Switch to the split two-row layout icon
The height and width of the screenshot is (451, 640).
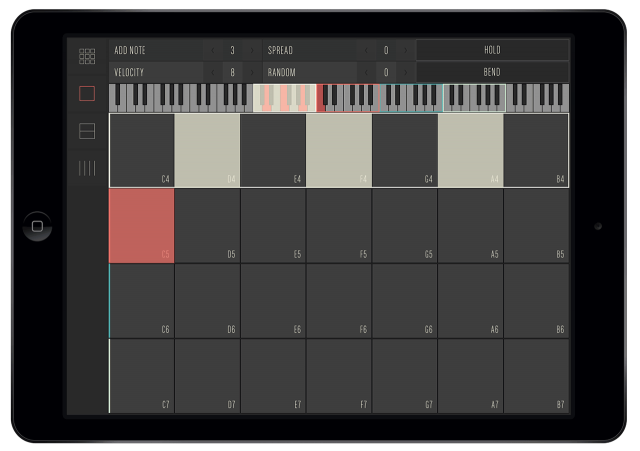tap(87, 131)
